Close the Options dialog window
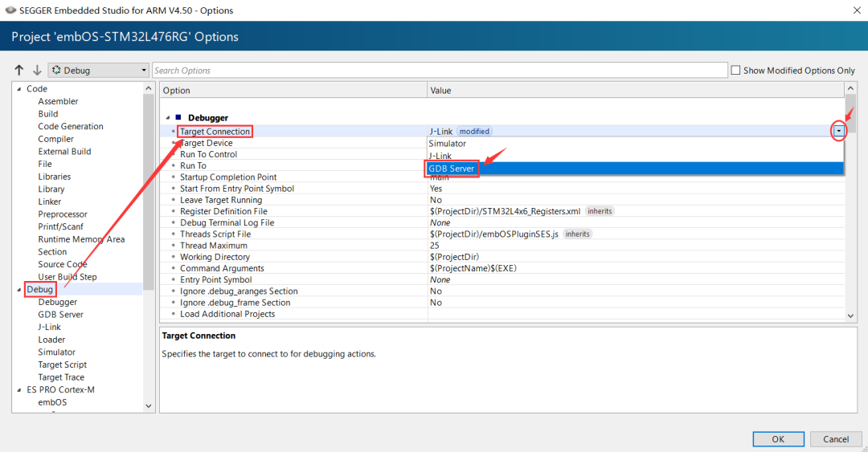The width and height of the screenshot is (868, 452). (857, 10)
